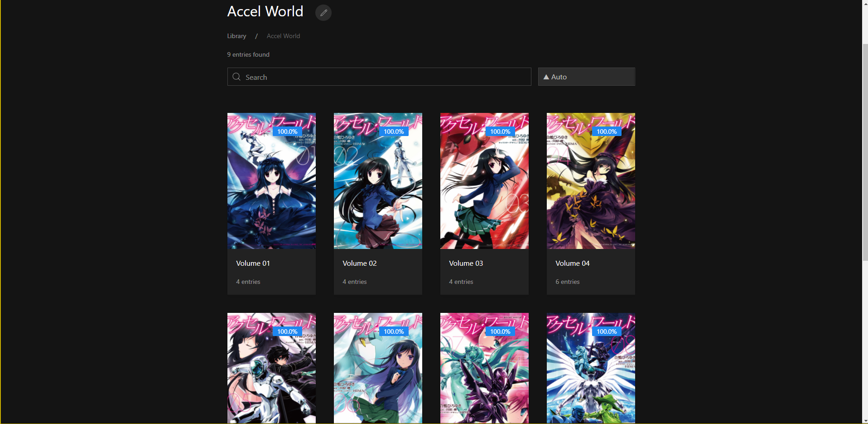The width and height of the screenshot is (868, 424).
Task: Click the "Volume 02" title text
Action: pos(359,263)
